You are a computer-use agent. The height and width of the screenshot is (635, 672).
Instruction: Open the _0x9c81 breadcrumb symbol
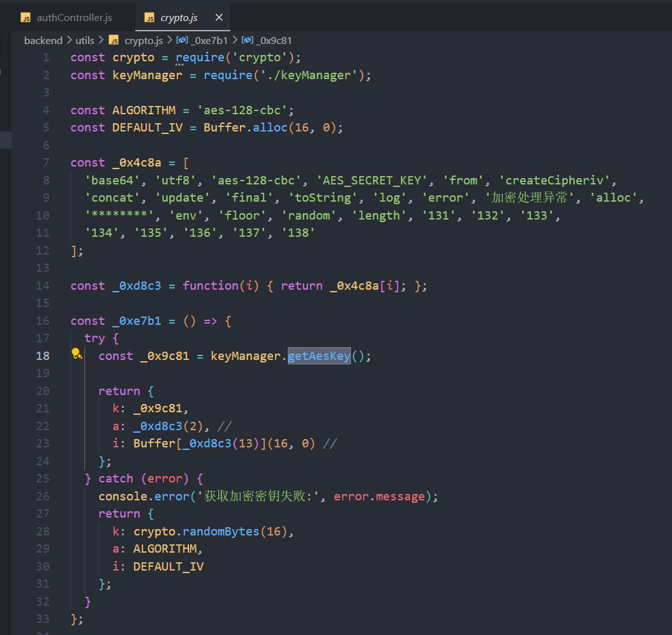274,41
